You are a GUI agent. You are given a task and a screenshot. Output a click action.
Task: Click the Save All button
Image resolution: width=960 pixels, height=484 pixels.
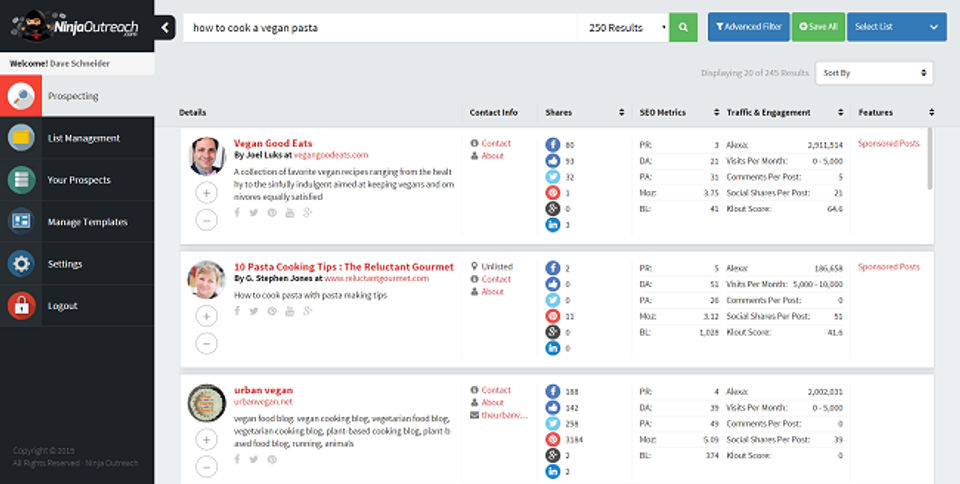click(x=818, y=27)
